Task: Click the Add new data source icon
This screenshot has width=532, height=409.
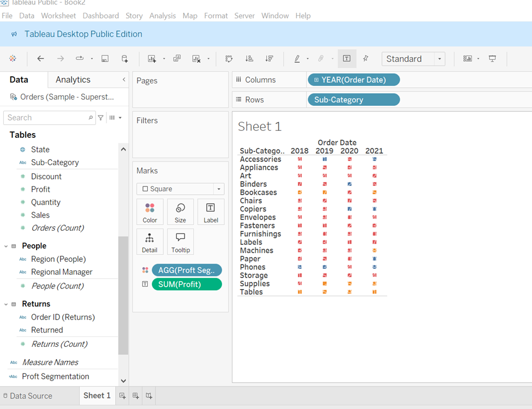Action: click(x=124, y=59)
